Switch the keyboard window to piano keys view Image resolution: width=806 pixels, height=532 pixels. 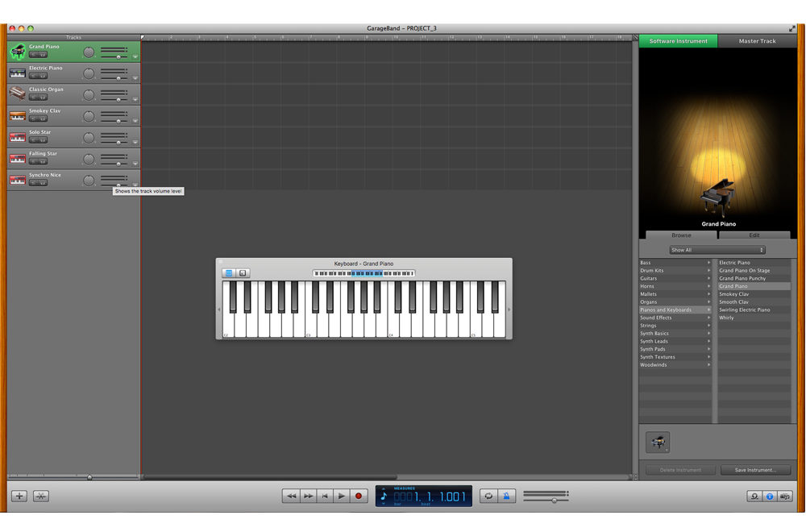tap(229, 273)
